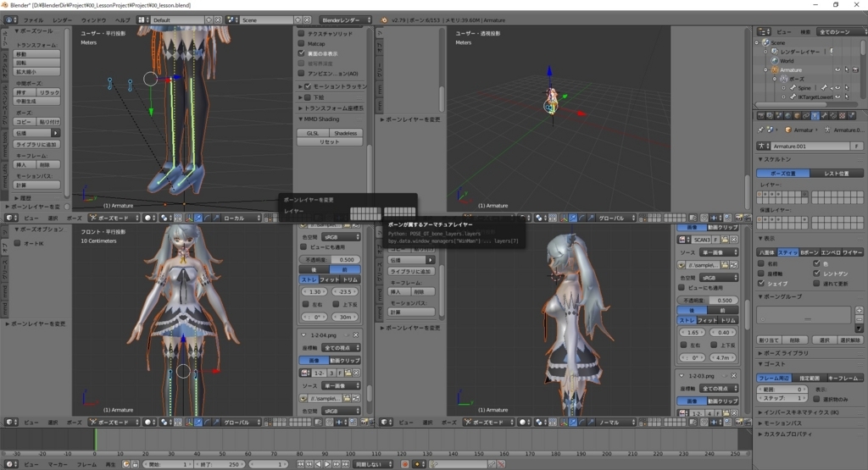Click the pin icon in properties breadcrumb
868x470 pixels.
[760, 130]
